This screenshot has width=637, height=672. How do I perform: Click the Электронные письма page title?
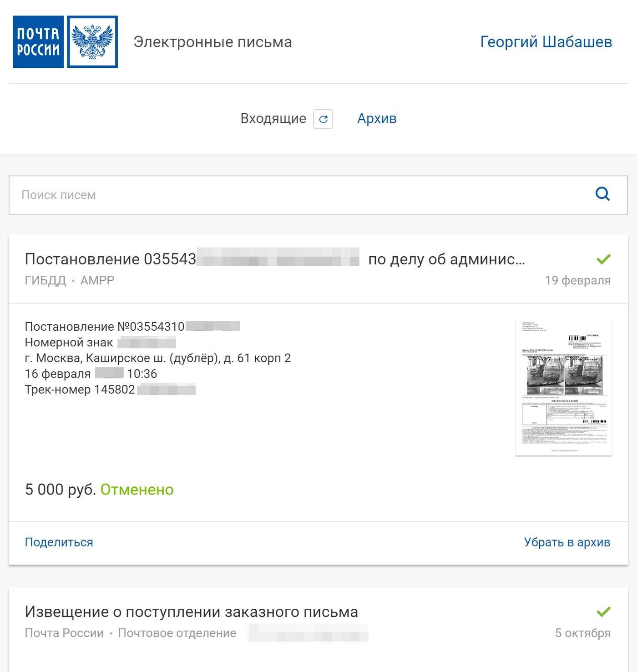point(213,42)
